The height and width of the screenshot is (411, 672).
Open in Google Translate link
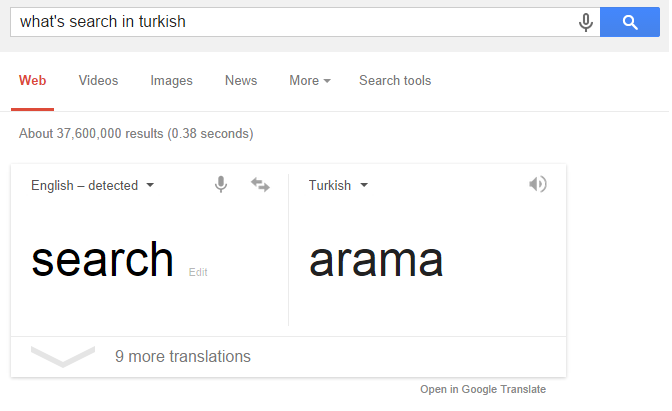(483, 389)
